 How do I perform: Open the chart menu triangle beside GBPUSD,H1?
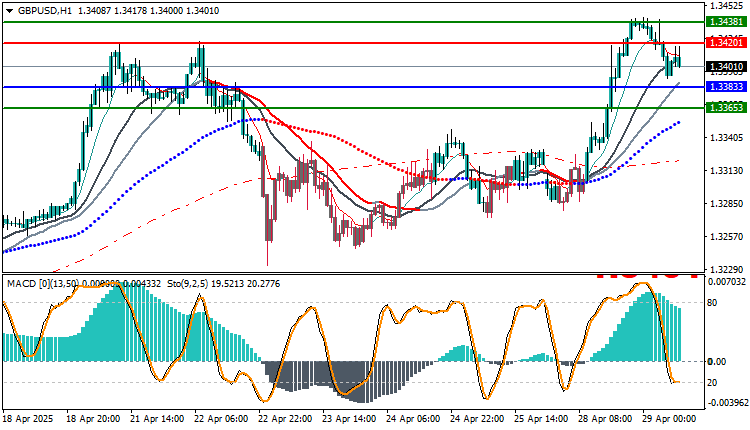pyautogui.click(x=9, y=11)
